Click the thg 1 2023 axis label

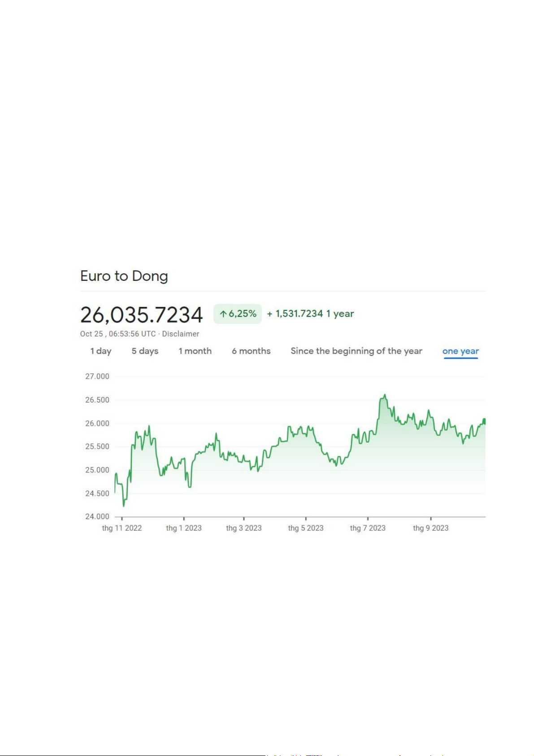(184, 528)
